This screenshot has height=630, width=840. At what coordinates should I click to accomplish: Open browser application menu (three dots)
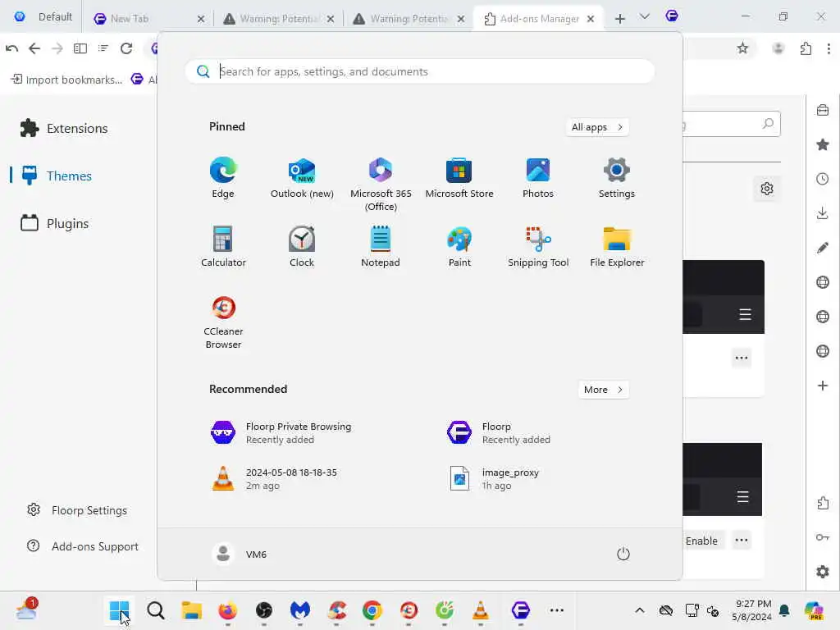[829, 48]
